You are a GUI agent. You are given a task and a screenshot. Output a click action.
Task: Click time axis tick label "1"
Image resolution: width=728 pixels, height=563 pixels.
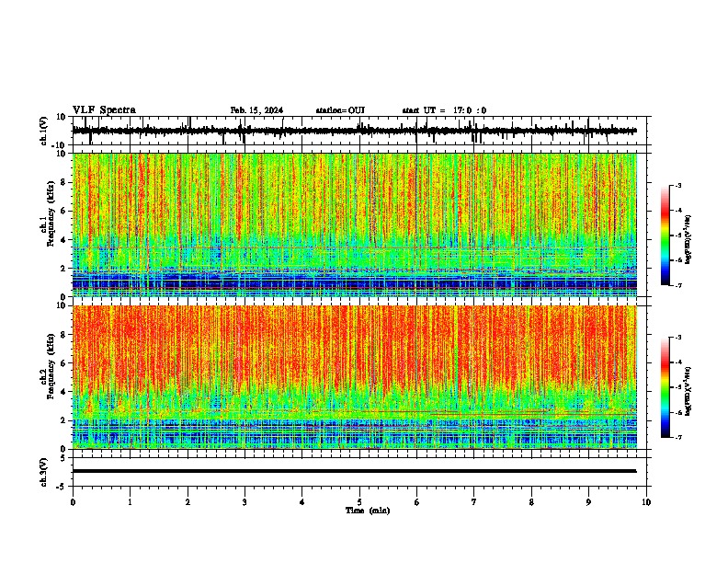pos(130,502)
